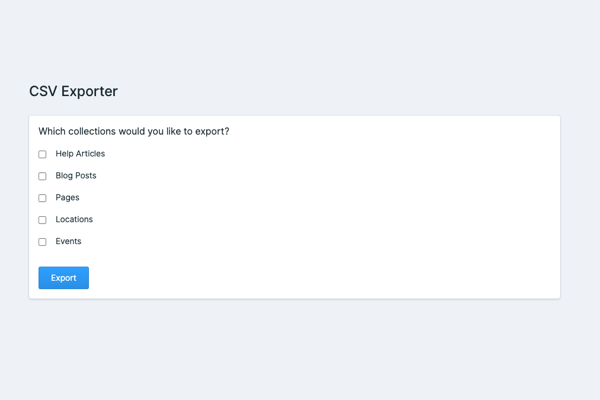Screen dimensions: 600x400
Task: Include Help Articles in the CSV export
Action: (x=42, y=154)
